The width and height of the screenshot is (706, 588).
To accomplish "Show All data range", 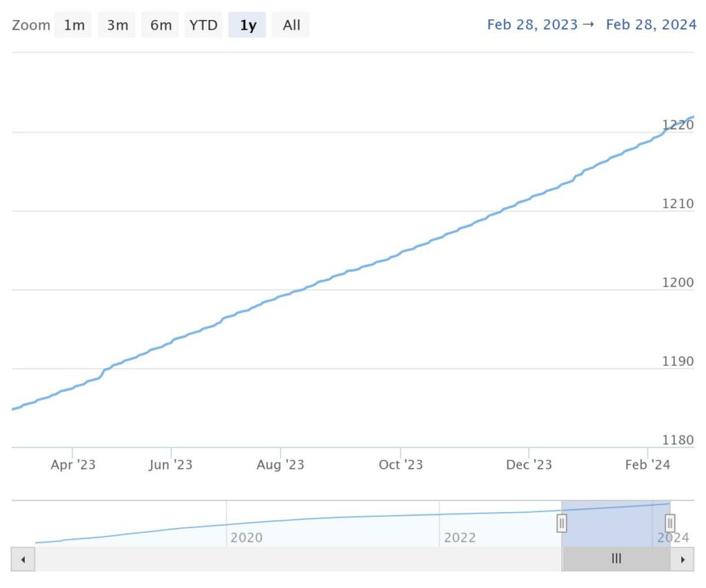I will 290,25.
